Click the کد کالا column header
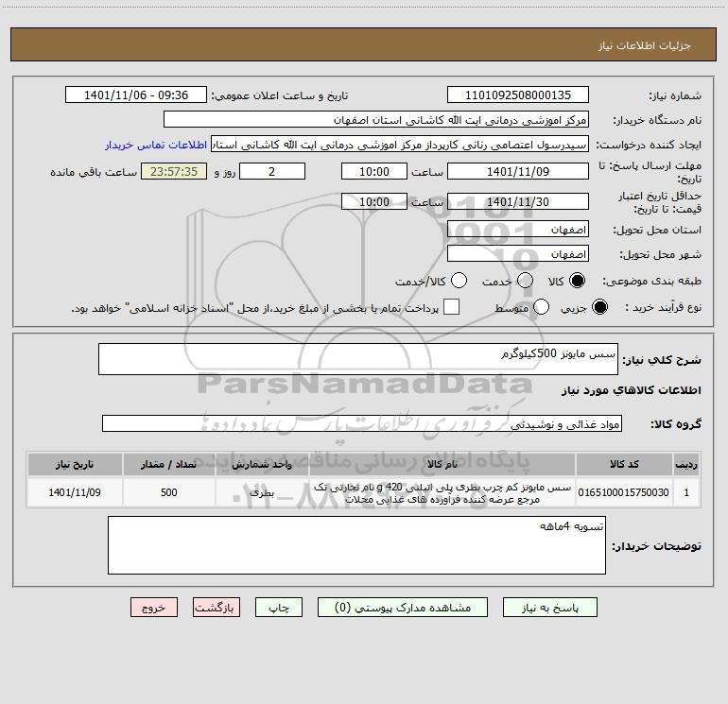 (624, 464)
